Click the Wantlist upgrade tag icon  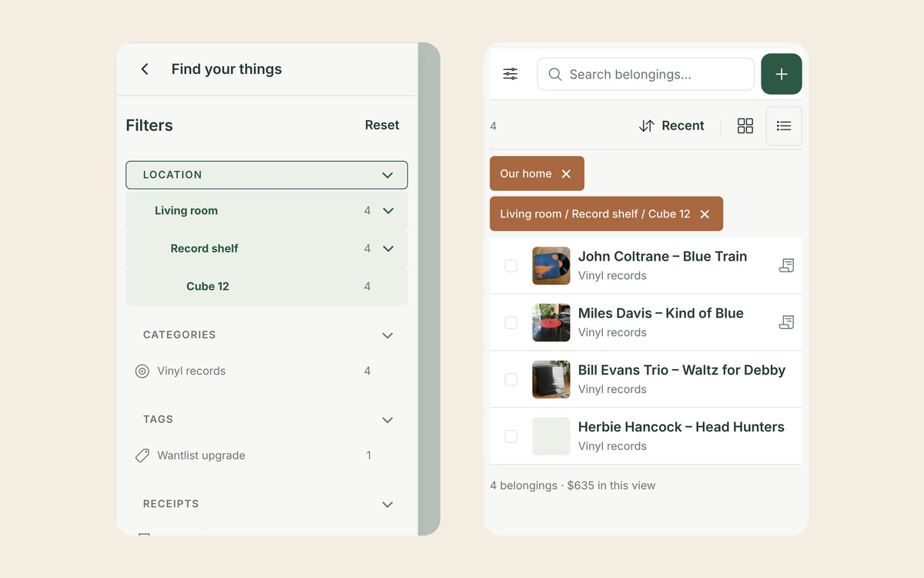(x=142, y=456)
